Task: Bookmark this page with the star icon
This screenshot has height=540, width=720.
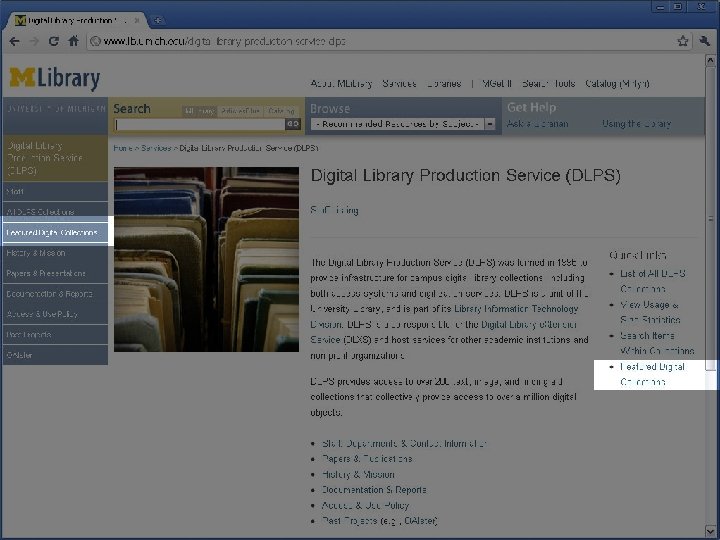Action: [683, 41]
